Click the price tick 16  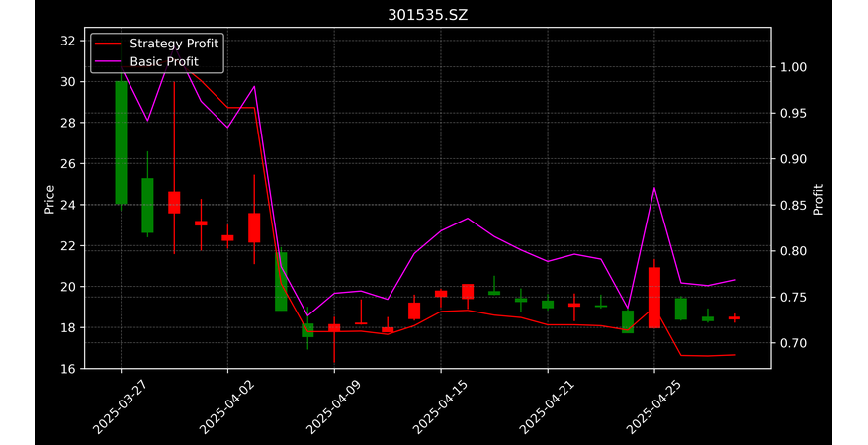tap(69, 369)
